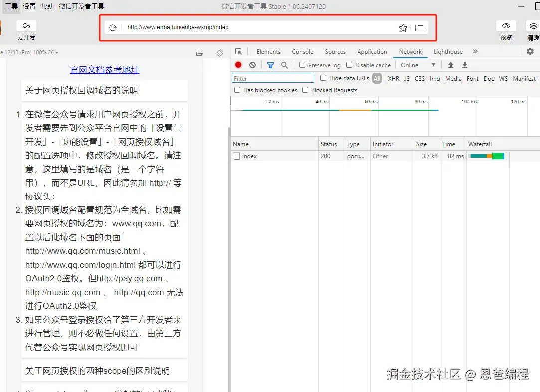Screen dimensions: 540x392
Task: Export HAR file with the download arrow
Action: (464, 65)
